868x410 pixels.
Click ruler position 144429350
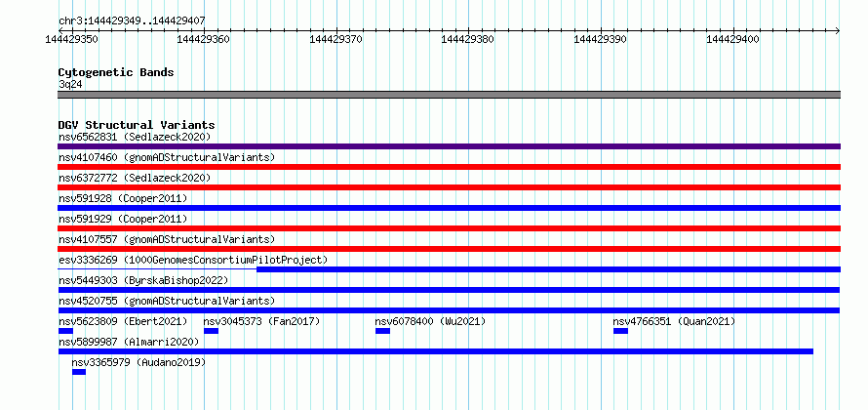coord(72,39)
